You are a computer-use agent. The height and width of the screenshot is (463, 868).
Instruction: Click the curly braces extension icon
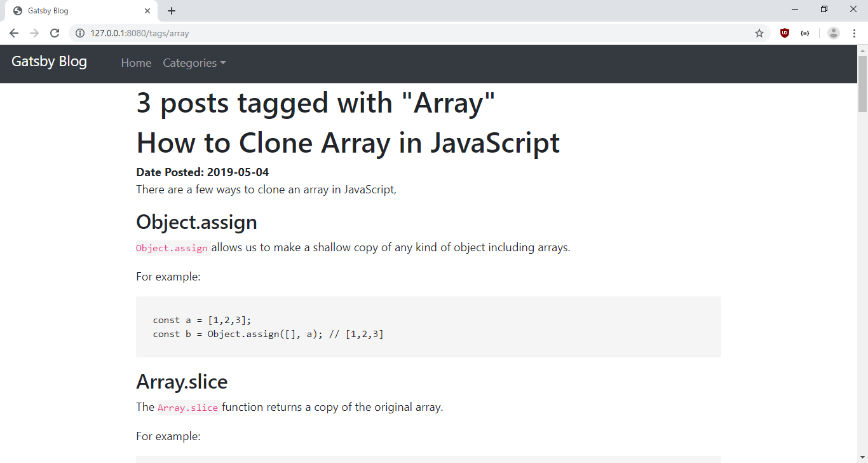[x=805, y=33]
